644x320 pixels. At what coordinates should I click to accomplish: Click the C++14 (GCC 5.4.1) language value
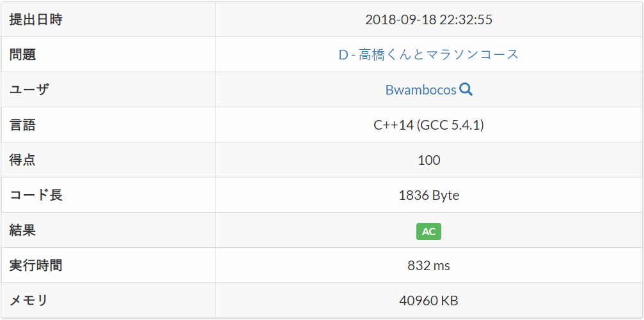pyautogui.click(x=428, y=125)
